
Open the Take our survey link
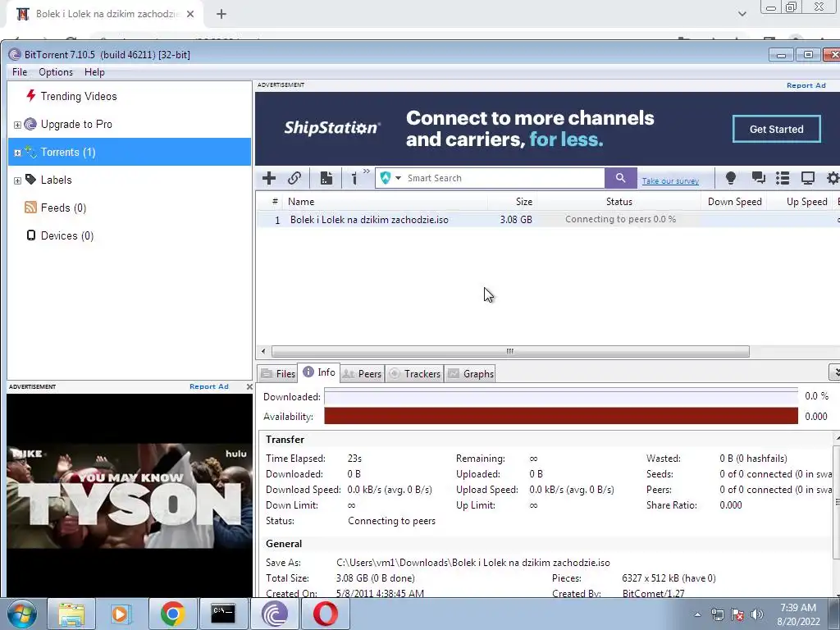(670, 181)
